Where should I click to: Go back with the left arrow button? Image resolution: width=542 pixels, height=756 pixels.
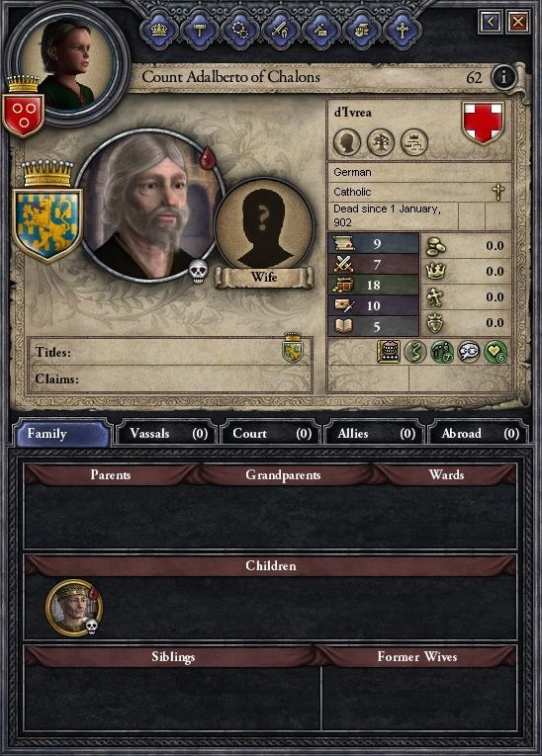pyautogui.click(x=491, y=21)
